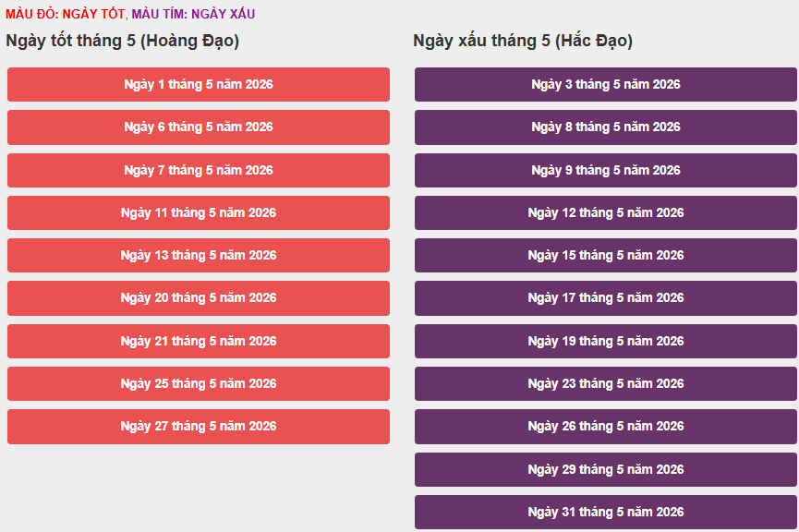Image resolution: width=799 pixels, height=532 pixels.
Task: Select 'Ngày 26 tháng 5 năm 2026'
Action: tap(606, 426)
